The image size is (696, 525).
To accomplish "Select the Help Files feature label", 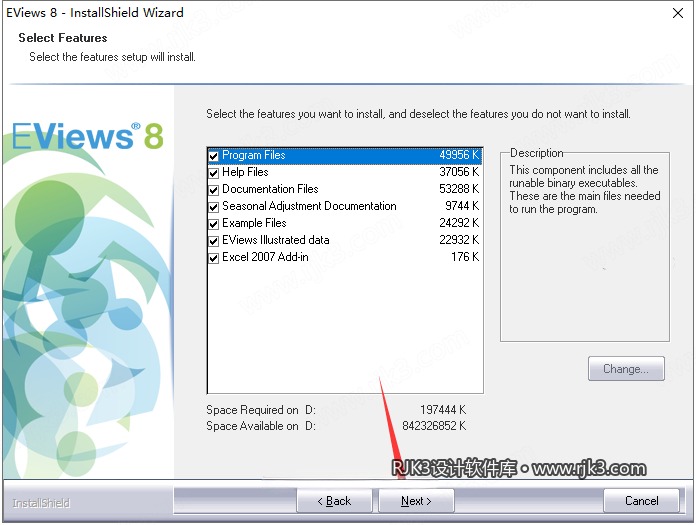I will pyautogui.click(x=245, y=172).
